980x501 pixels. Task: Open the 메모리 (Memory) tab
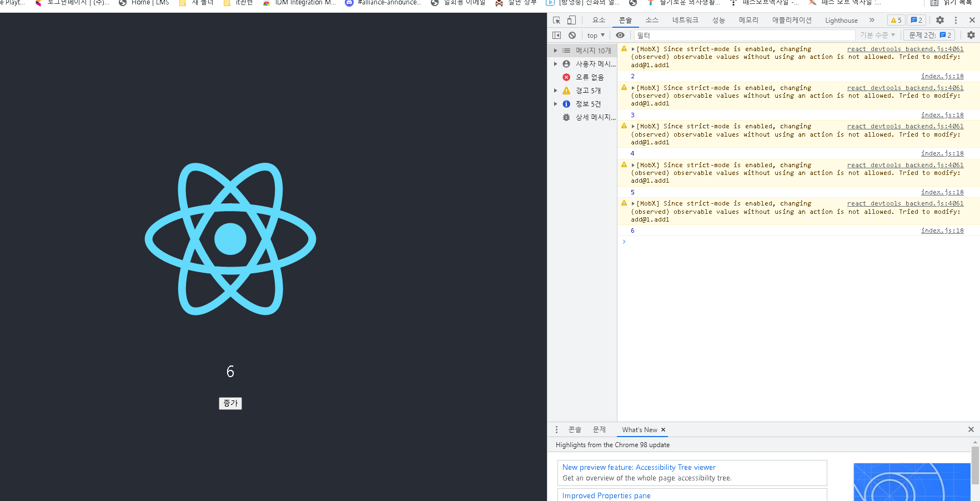click(748, 20)
